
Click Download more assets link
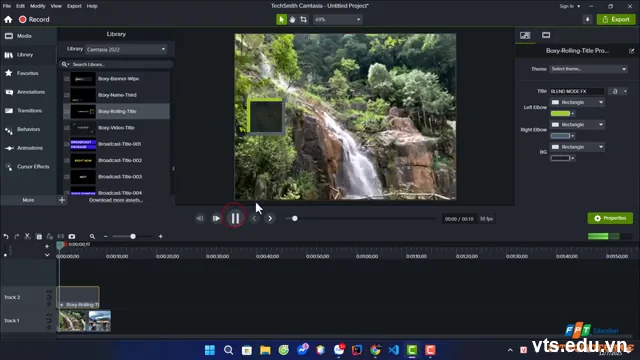coord(116,200)
